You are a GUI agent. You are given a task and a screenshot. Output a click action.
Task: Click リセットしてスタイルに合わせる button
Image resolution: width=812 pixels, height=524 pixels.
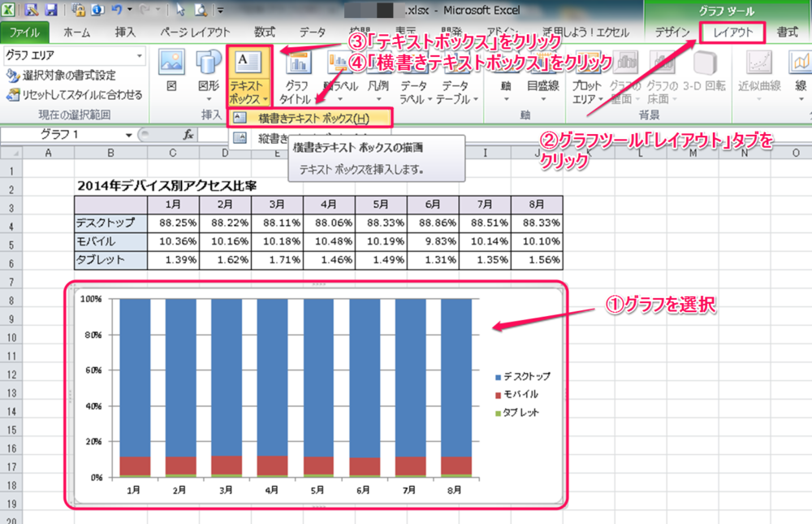[x=73, y=94]
